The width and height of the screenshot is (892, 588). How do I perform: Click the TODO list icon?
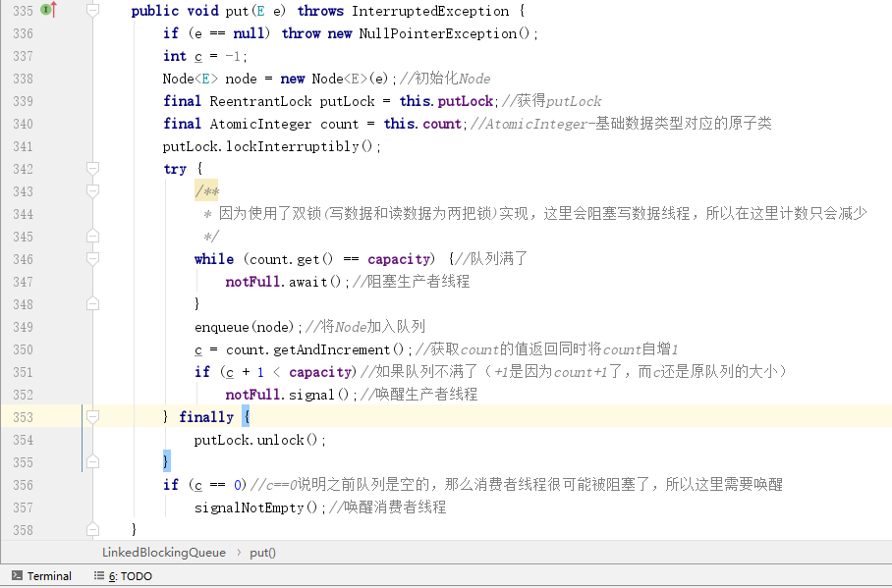point(99,576)
